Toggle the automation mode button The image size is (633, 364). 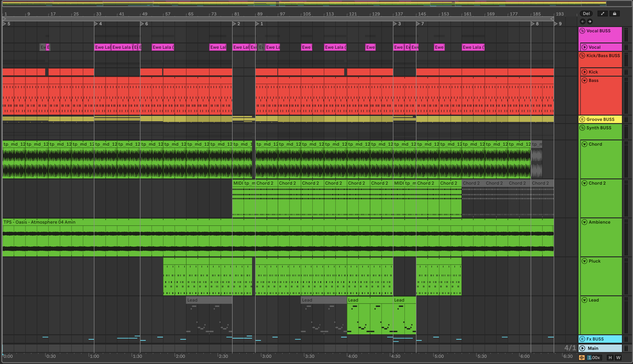[602, 14]
